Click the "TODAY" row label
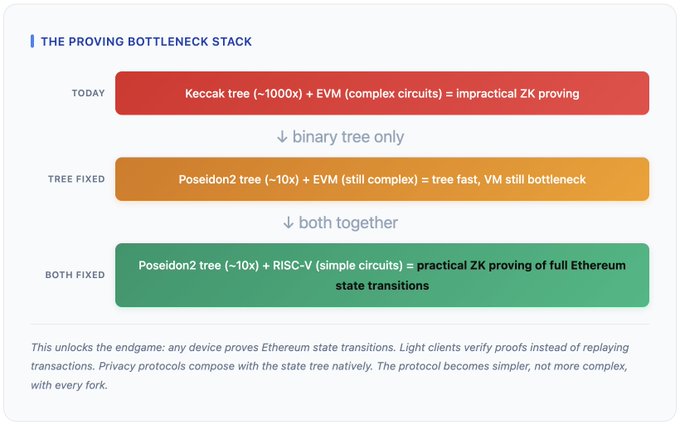This screenshot has height=425, width=680. click(88, 94)
